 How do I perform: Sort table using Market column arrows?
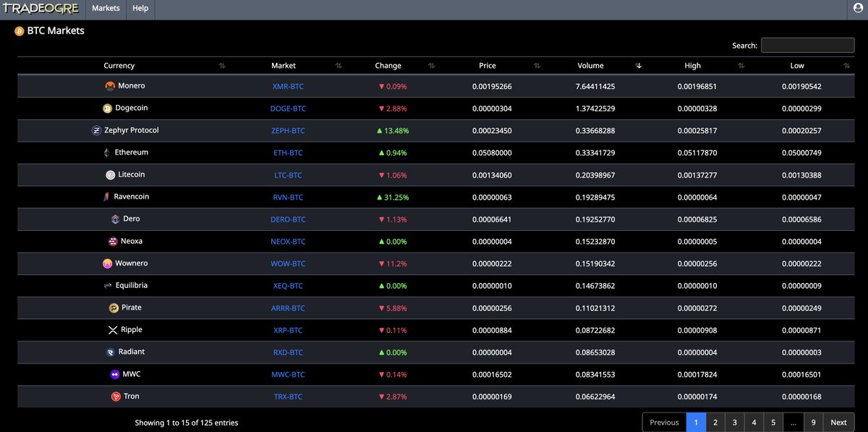click(339, 66)
